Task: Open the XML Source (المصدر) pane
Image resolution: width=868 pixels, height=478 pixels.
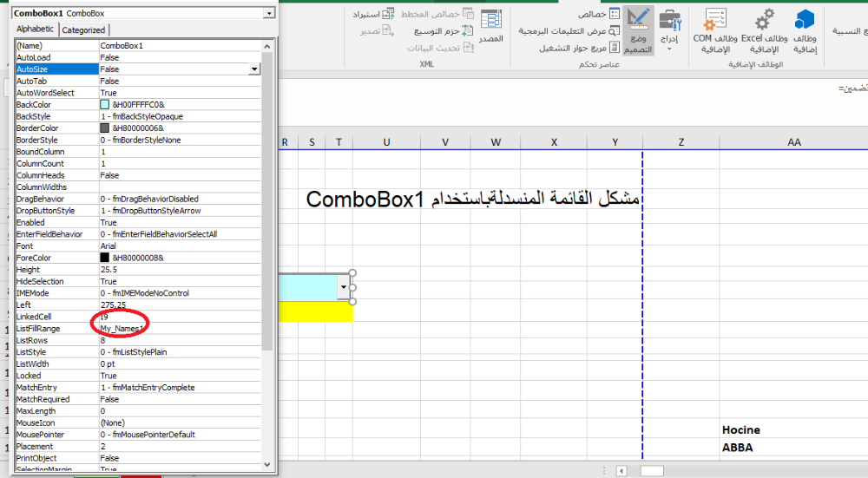Action: point(491,28)
